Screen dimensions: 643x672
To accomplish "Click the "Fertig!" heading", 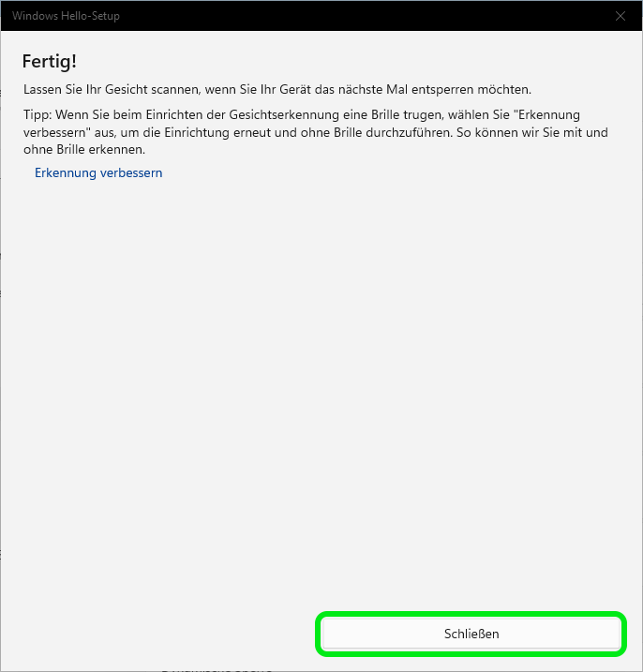I will [x=49, y=62].
